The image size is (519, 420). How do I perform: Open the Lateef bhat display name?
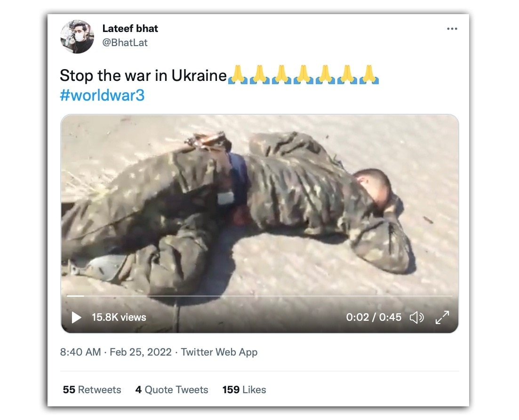click(x=130, y=29)
